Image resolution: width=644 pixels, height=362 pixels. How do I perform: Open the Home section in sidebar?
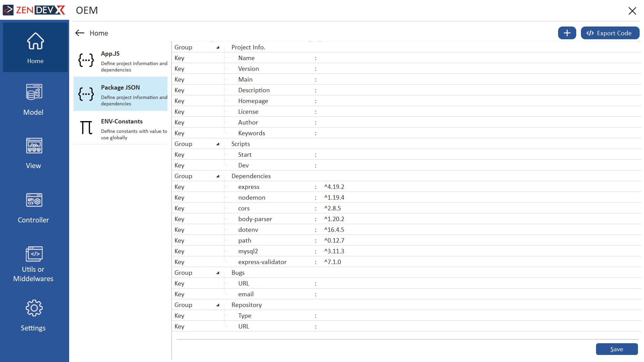click(35, 47)
